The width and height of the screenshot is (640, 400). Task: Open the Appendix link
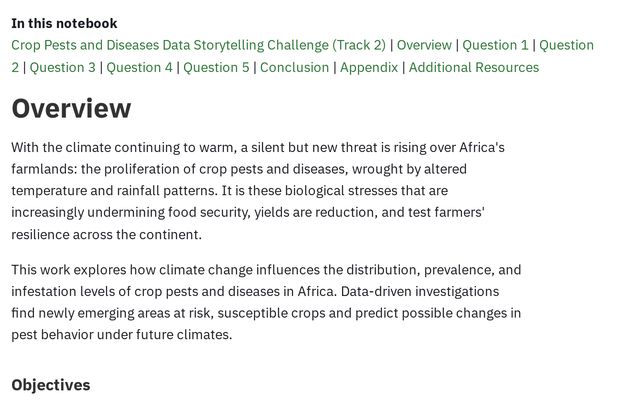pyautogui.click(x=368, y=67)
